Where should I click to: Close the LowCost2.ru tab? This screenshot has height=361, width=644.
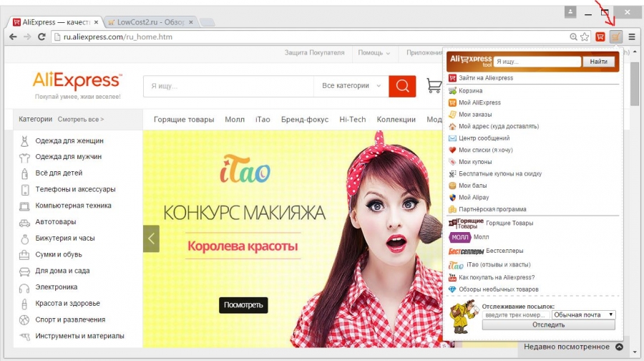click(x=191, y=22)
